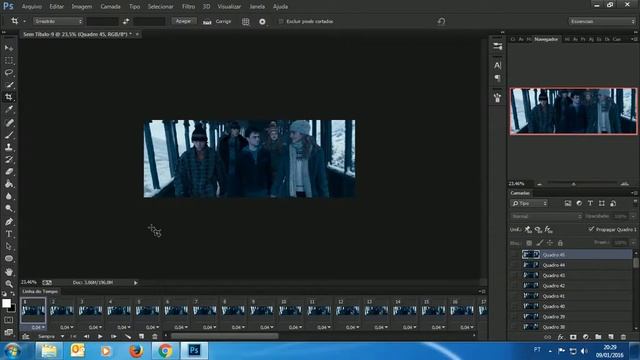Toggle Propagar Quadro 1 checkbox
This screenshot has height=360, width=640.
[591, 229]
